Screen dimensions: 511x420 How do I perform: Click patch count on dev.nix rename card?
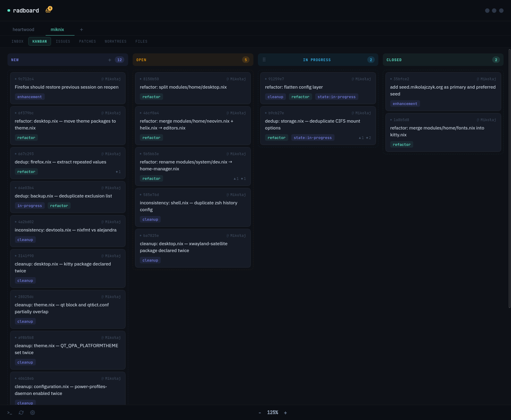tap(236, 179)
